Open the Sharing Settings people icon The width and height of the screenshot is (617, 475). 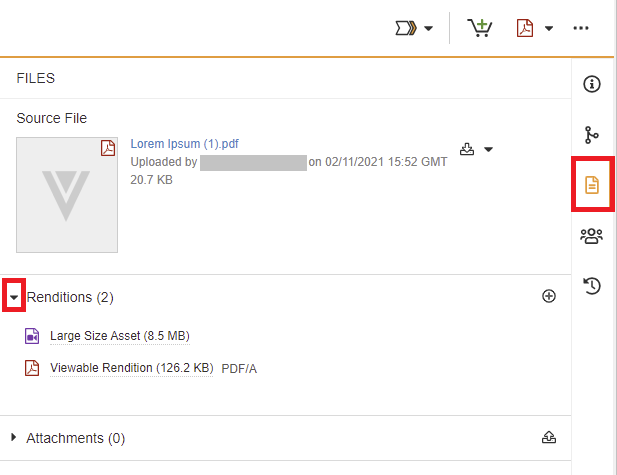[591, 236]
